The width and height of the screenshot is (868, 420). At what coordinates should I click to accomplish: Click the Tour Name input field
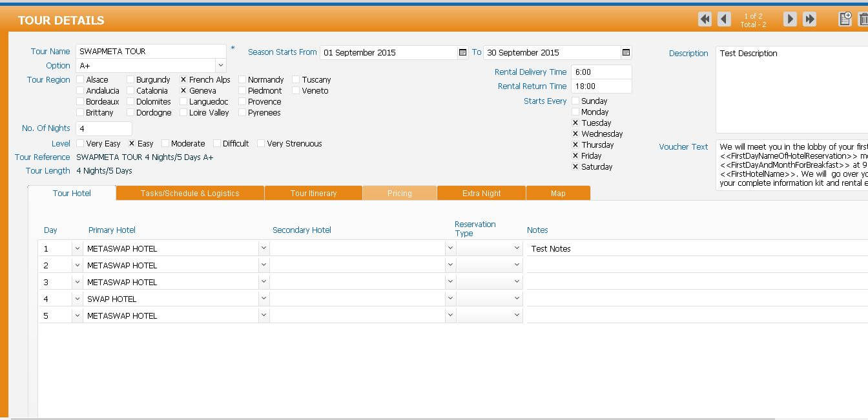point(150,52)
